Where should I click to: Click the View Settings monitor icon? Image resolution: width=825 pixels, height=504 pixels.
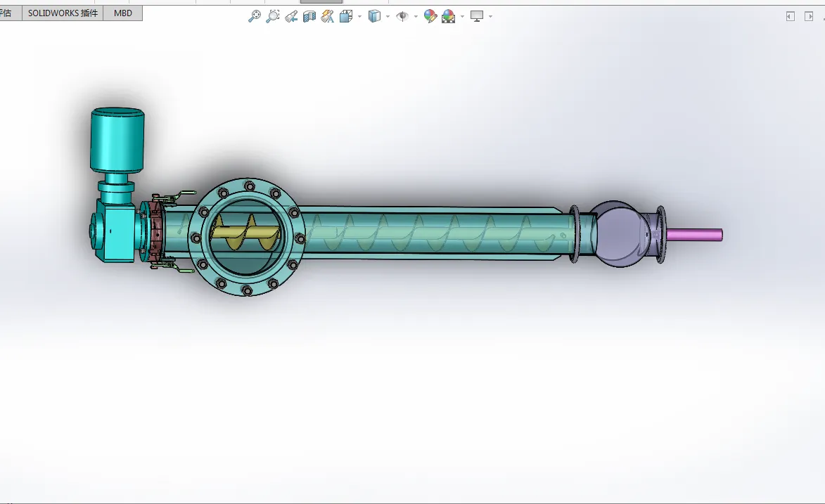coord(477,17)
